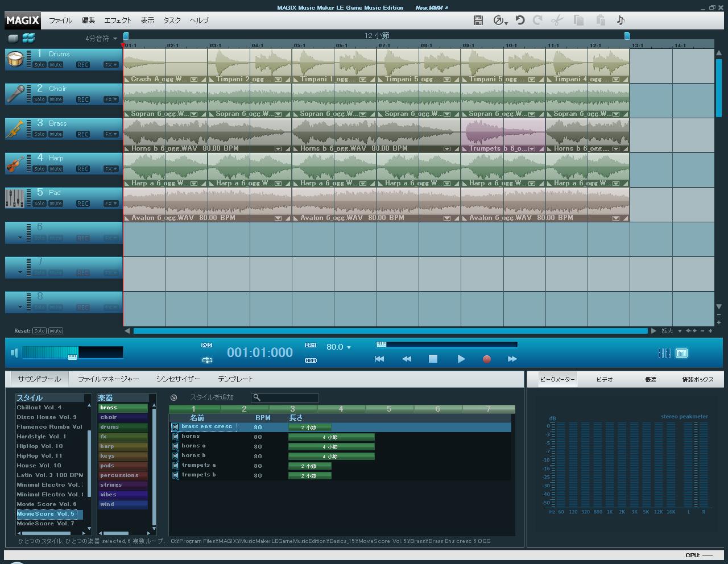Click the Drums track drum icon

[x=15, y=59]
